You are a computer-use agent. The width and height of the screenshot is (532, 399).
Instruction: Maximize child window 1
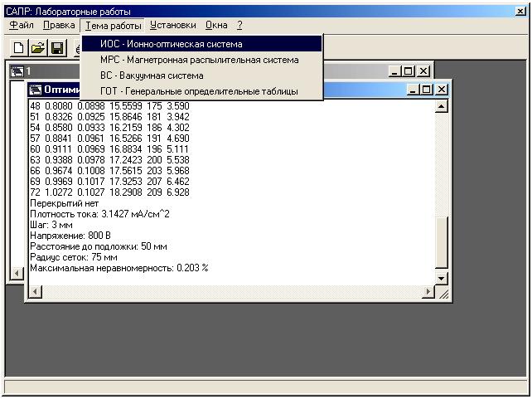pos(408,71)
